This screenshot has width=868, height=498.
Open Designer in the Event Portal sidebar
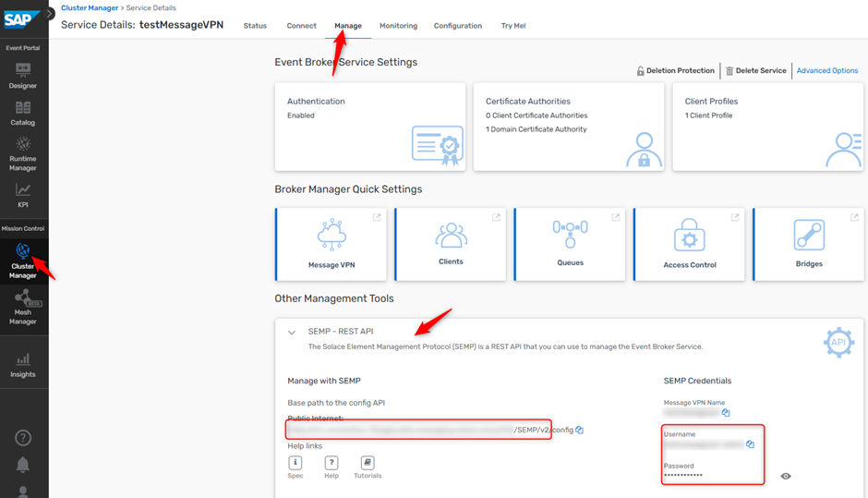[23, 75]
